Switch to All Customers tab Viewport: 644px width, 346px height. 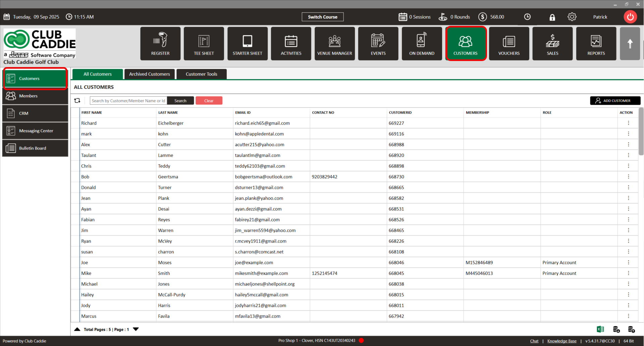98,74
